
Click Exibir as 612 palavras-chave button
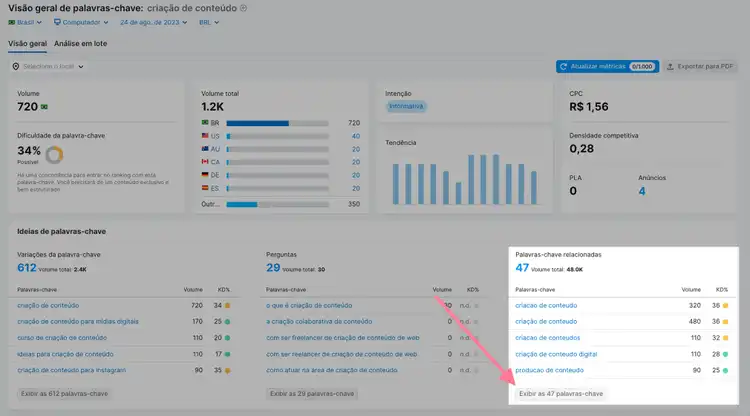pyautogui.click(x=65, y=394)
